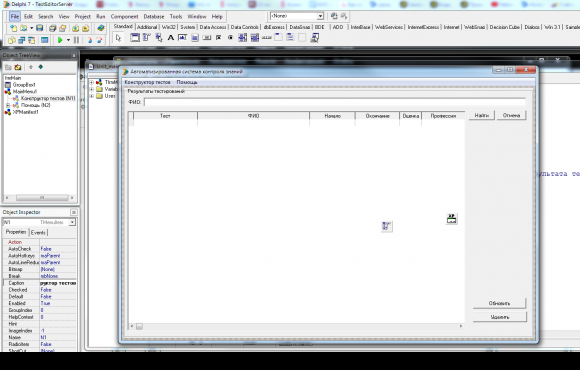Open the Object Inspector component selector dropdown

click(x=72, y=222)
